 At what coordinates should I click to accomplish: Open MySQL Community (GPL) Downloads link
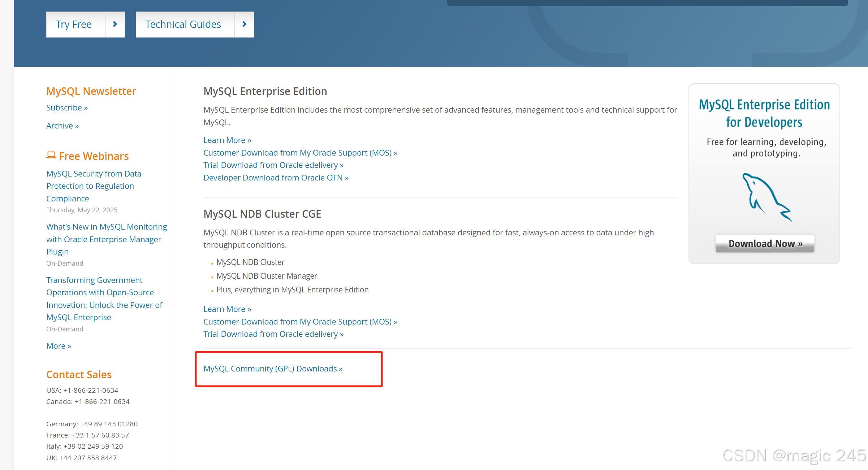273,369
